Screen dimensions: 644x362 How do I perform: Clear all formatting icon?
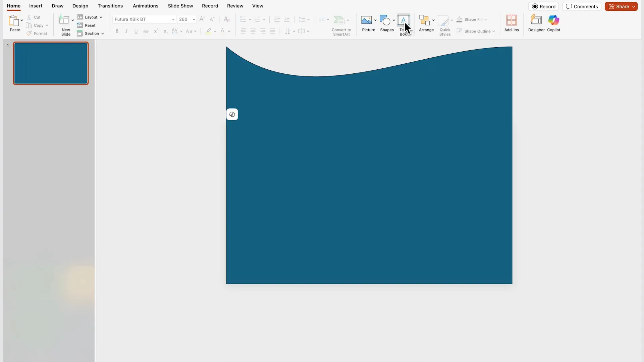227,19
